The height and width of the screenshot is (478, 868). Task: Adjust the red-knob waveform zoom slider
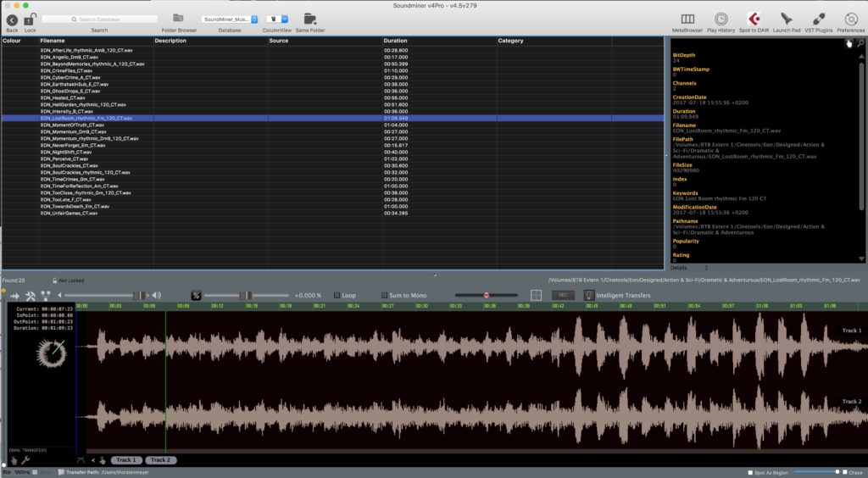click(x=486, y=296)
